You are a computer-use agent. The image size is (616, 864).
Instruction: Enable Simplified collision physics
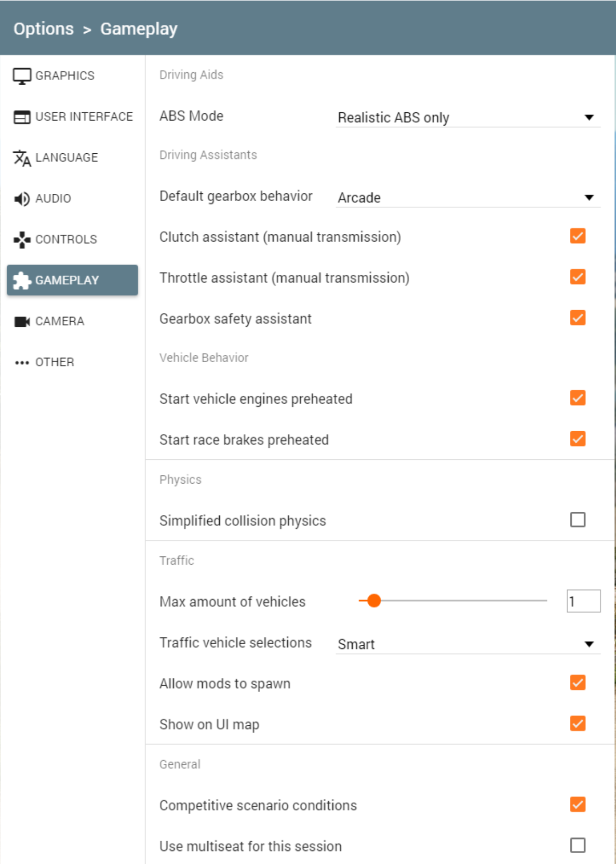578,520
